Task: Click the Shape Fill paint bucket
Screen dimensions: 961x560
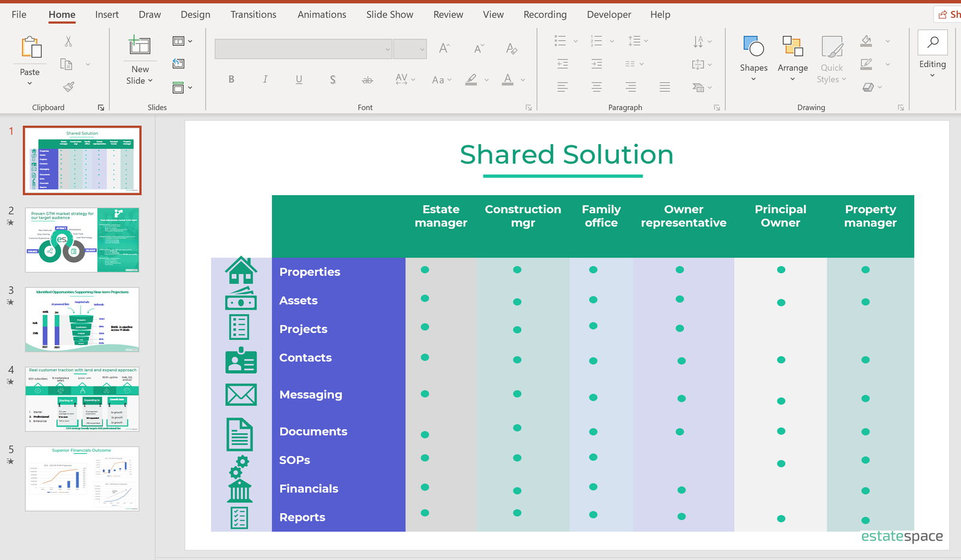Action: [x=866, y=41]
